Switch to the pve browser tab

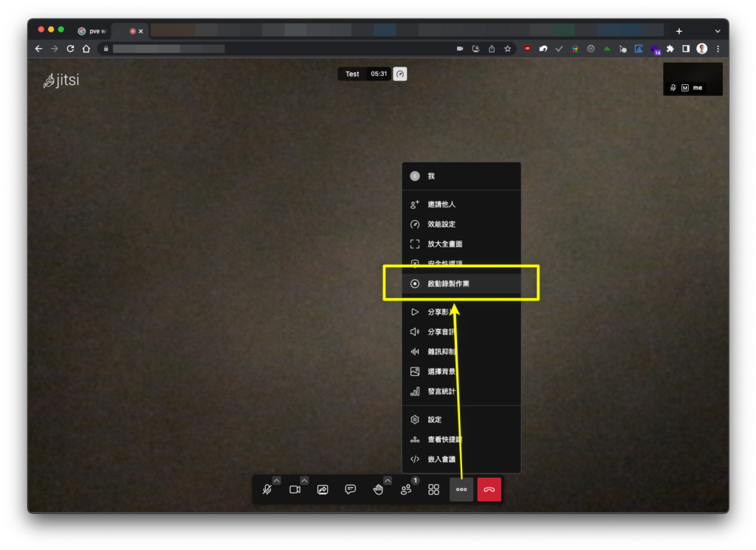click(x=92, y=31)
